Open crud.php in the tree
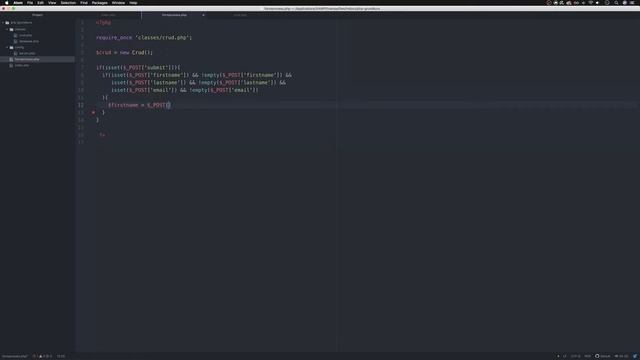The height and width of the screenshot is (360, 640). pos(25,35)
